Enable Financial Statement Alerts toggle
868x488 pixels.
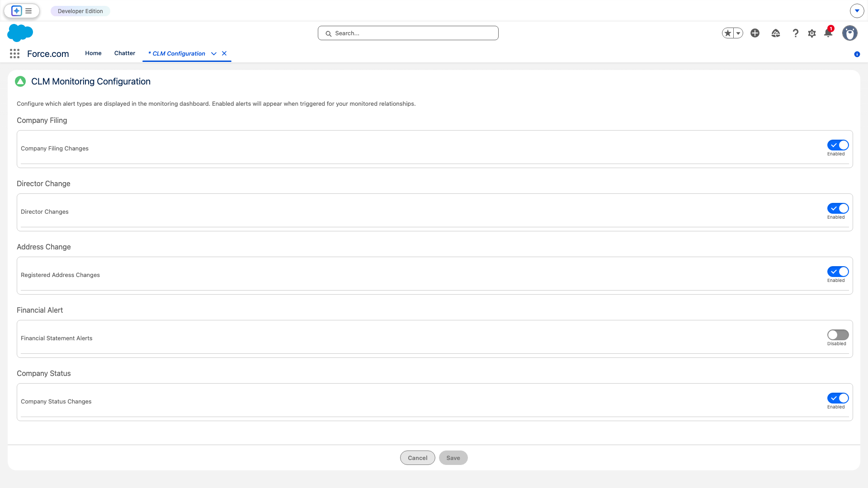pos(838,335)
